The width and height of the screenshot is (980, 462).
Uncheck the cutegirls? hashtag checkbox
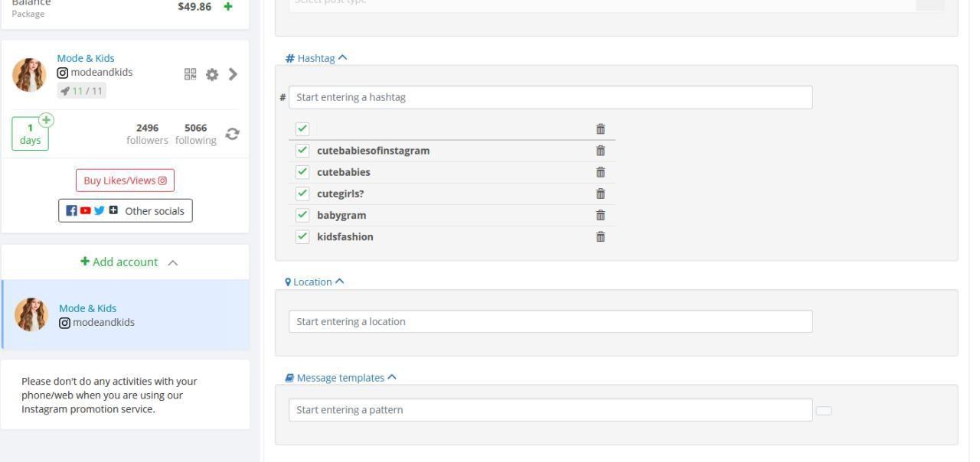(302, 194)
